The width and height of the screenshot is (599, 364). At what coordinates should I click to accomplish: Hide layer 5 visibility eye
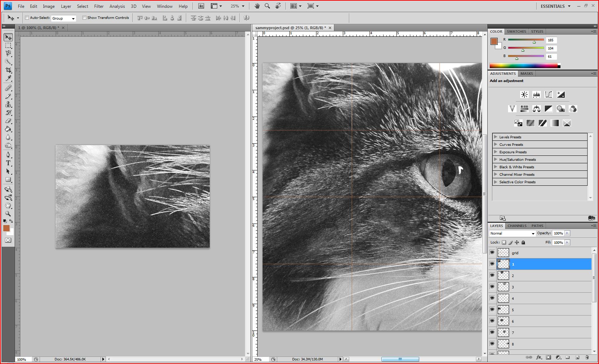click(x=492, y=309)
